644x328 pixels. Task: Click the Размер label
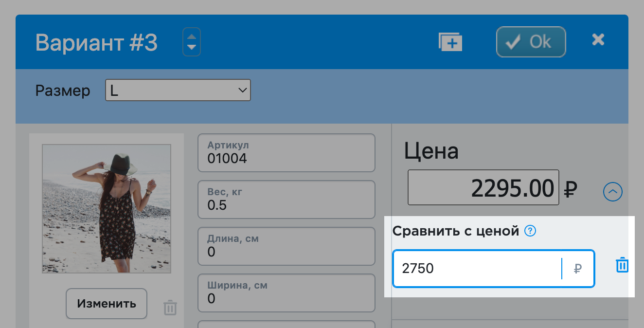click(x=63, y=91)
